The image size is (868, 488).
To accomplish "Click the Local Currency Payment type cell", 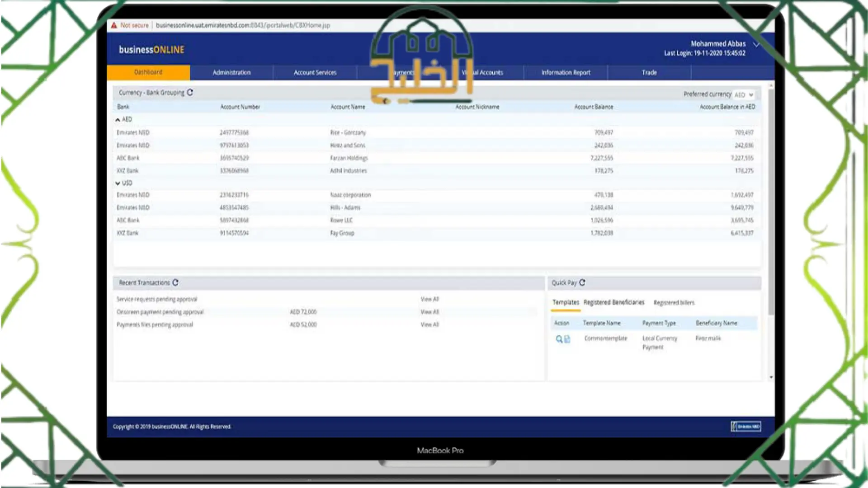I will click(660, 343).
